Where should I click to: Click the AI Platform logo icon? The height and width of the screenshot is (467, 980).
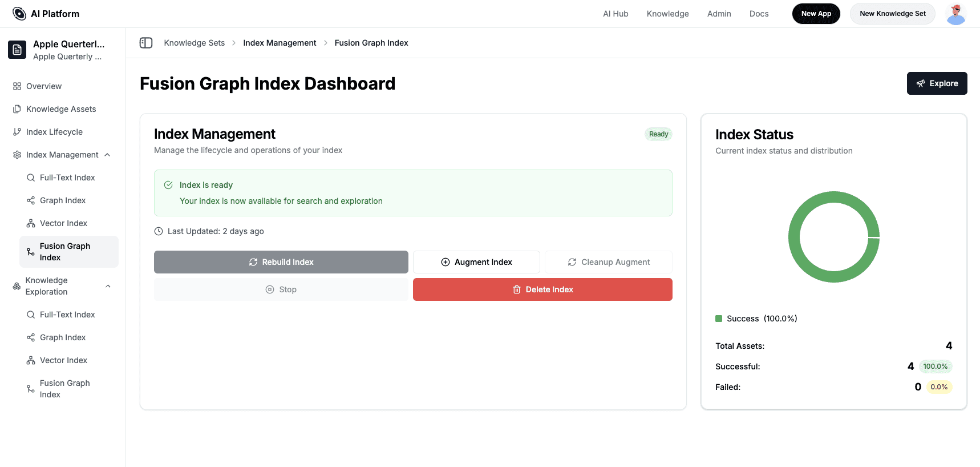[x=19, y=14]
